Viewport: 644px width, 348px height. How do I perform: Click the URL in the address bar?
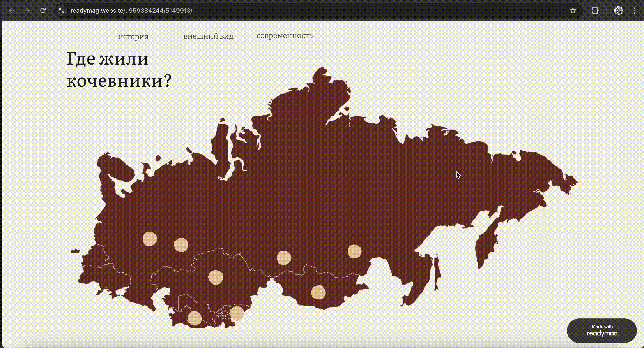[x=131, y=11]
